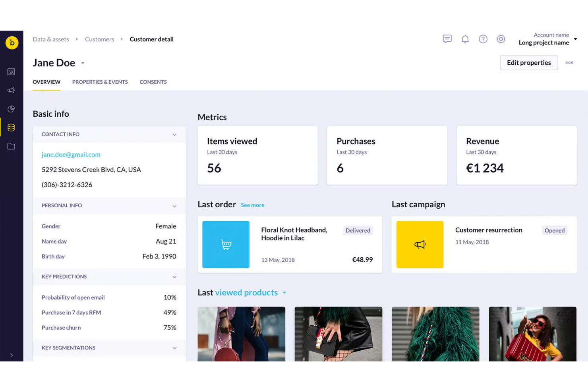Open the Revenue metric card
This screenshot has width=588, height=392.
pos(516,155)
